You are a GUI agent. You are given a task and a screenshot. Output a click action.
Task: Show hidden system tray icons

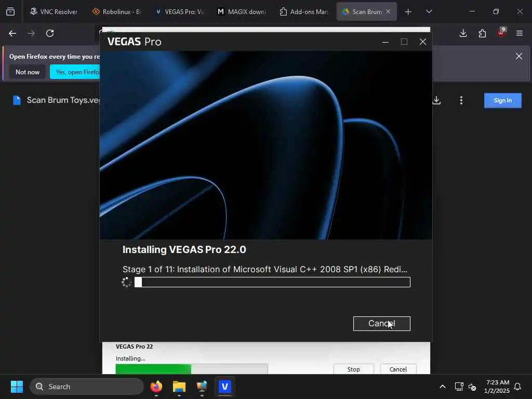(x=443, y=387)
